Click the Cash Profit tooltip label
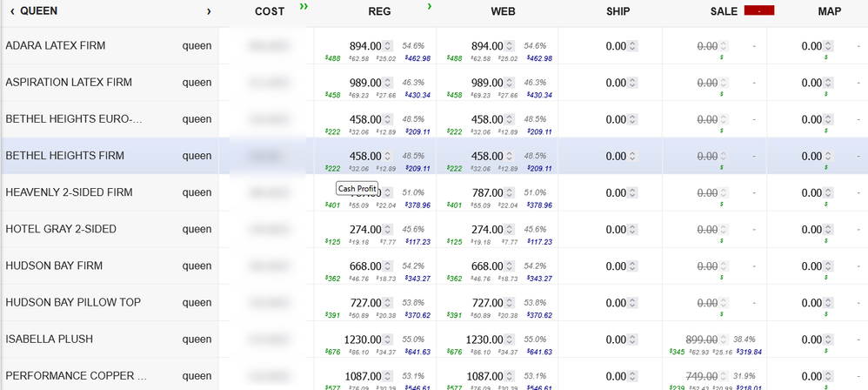 [357, 188]
